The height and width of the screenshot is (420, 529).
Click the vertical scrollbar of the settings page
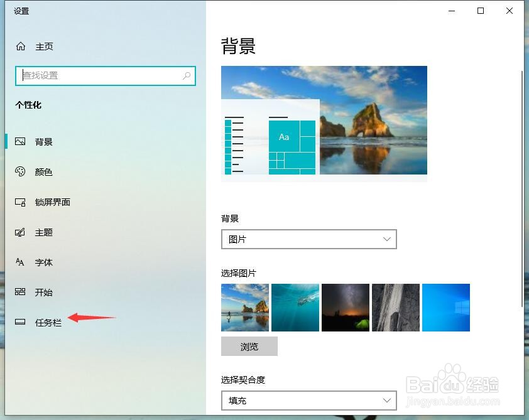pyautogui.click(x=522, y=189)
